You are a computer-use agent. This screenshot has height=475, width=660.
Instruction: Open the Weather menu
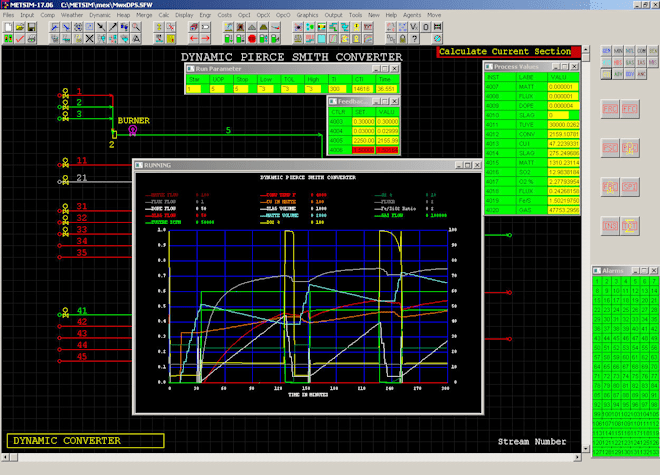coord(72,15)
